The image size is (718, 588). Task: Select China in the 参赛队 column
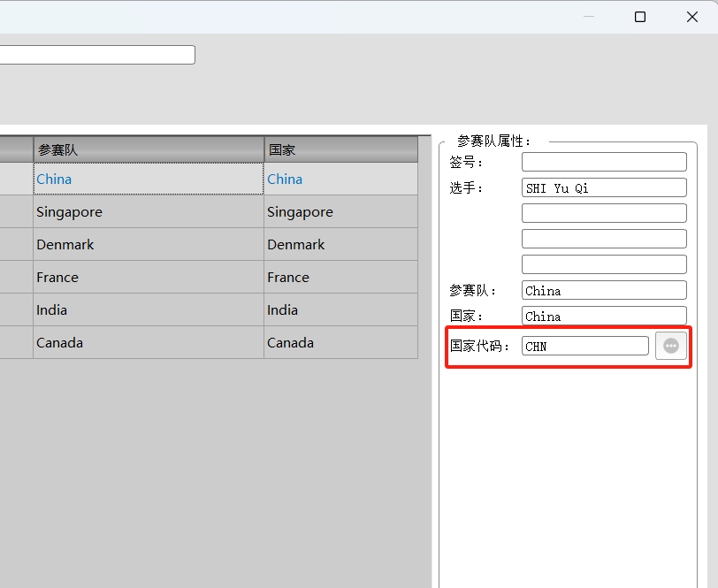54,179
